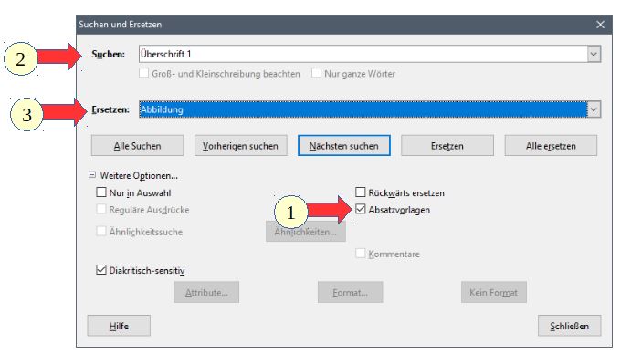Click Nächsten suchen button
Screen dimensions: 631x364
(x=344, y=146)
